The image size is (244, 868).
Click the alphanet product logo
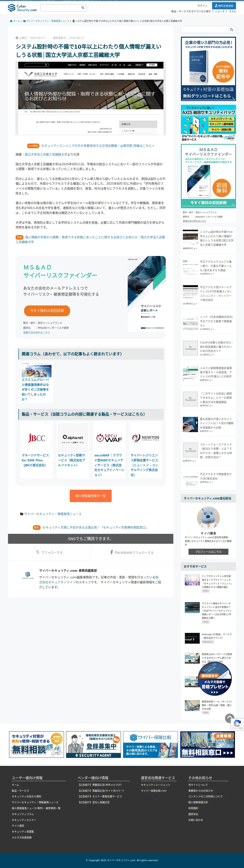tap(73, 438)
